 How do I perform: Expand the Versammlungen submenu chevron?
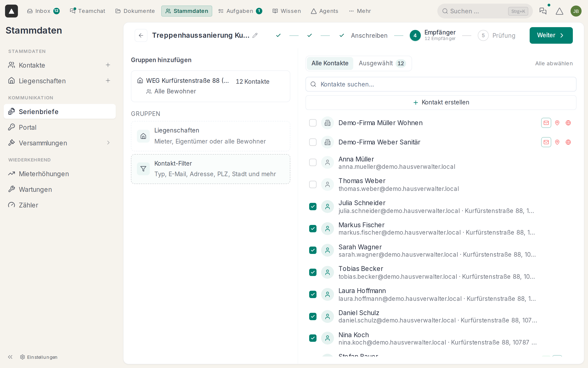tap(108, 143)
